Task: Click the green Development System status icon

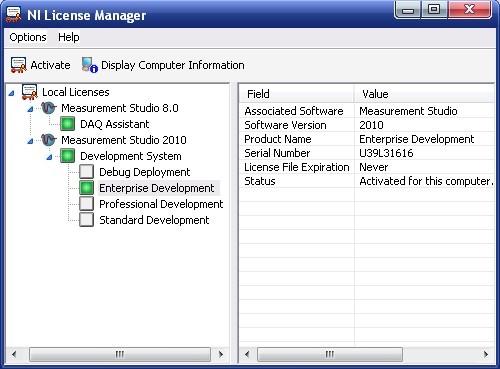Action: pyautogui.click(x=68, y=156)
